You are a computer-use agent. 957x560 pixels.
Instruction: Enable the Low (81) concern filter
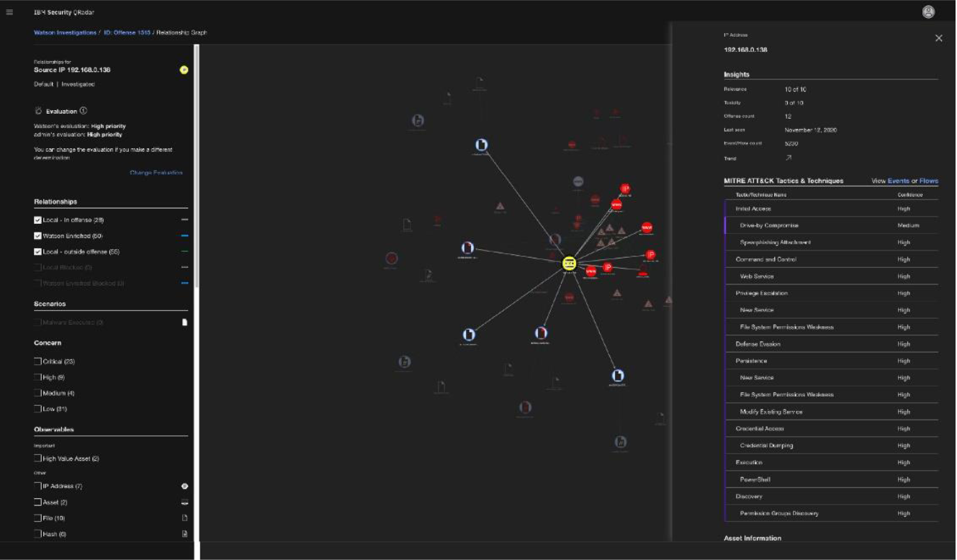[37, 409]
